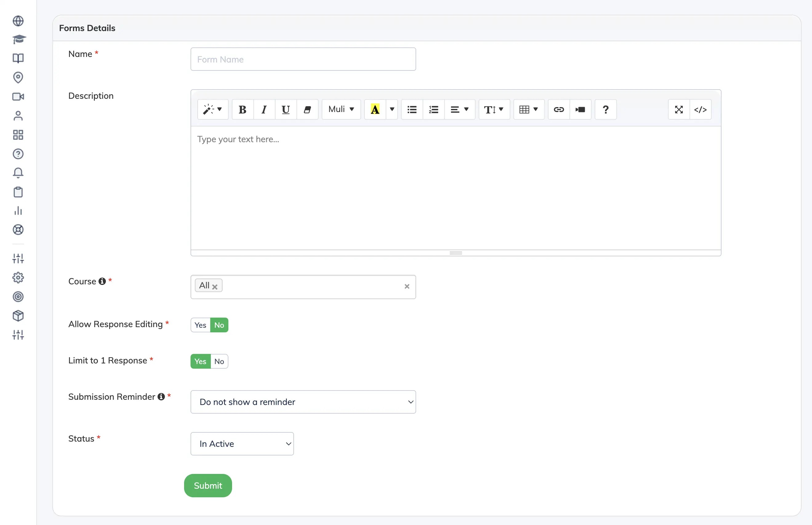812x525 pixels.
Task: Toggle italic in description editor
Action: tap(264, 110)
